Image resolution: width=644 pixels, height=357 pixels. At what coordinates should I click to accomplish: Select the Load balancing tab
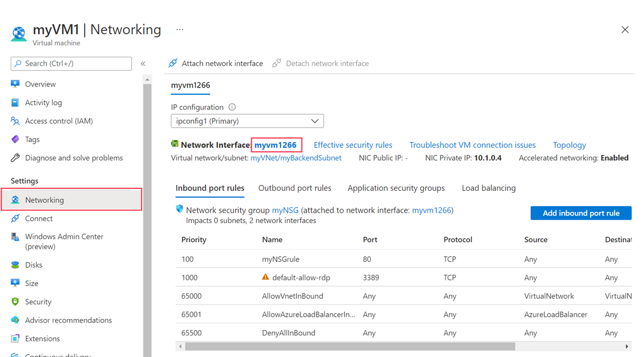(488, 188)
